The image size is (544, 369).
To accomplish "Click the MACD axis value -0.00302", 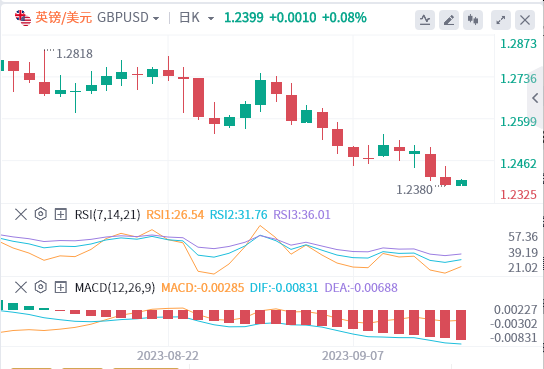I will (514, 324).
